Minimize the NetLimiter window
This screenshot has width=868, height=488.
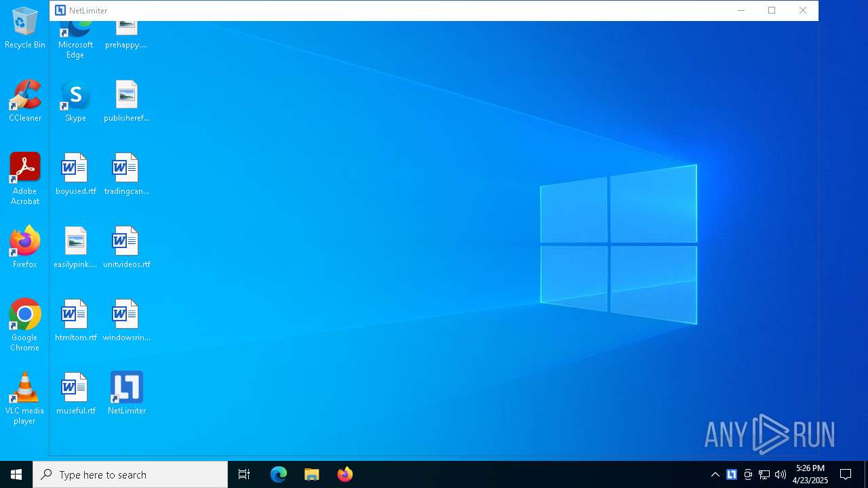coord(741,10)
